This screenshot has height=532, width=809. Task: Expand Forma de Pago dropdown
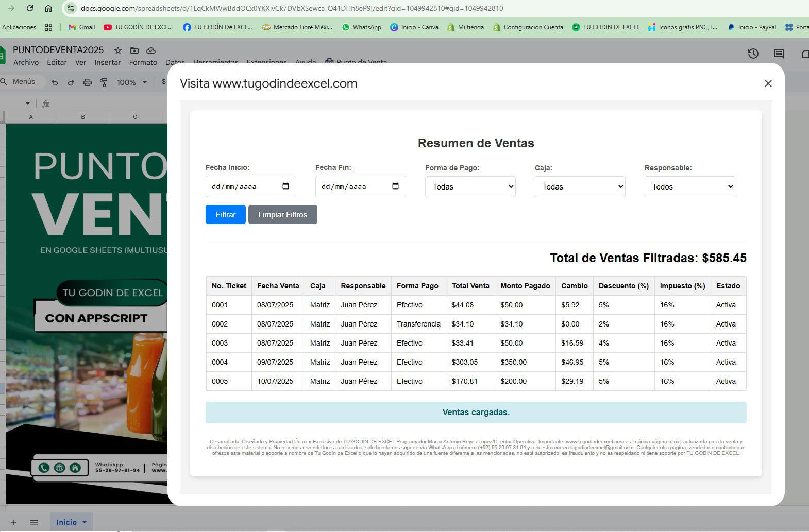click(470, 187)
